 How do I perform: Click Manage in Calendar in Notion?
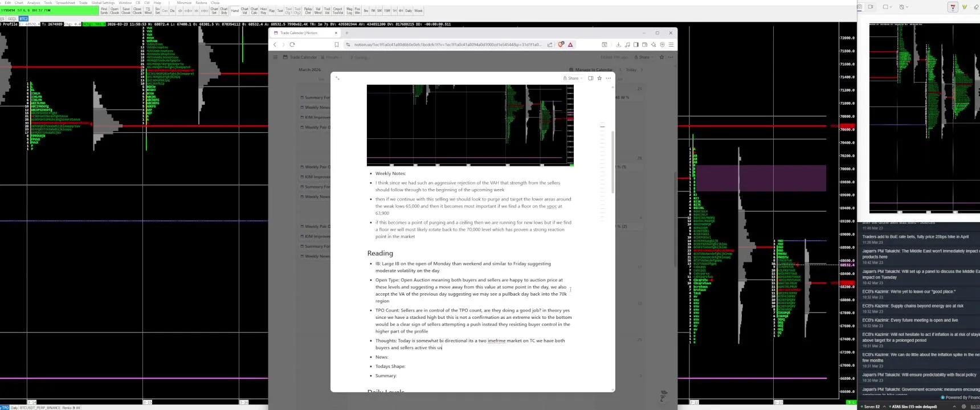590,69
